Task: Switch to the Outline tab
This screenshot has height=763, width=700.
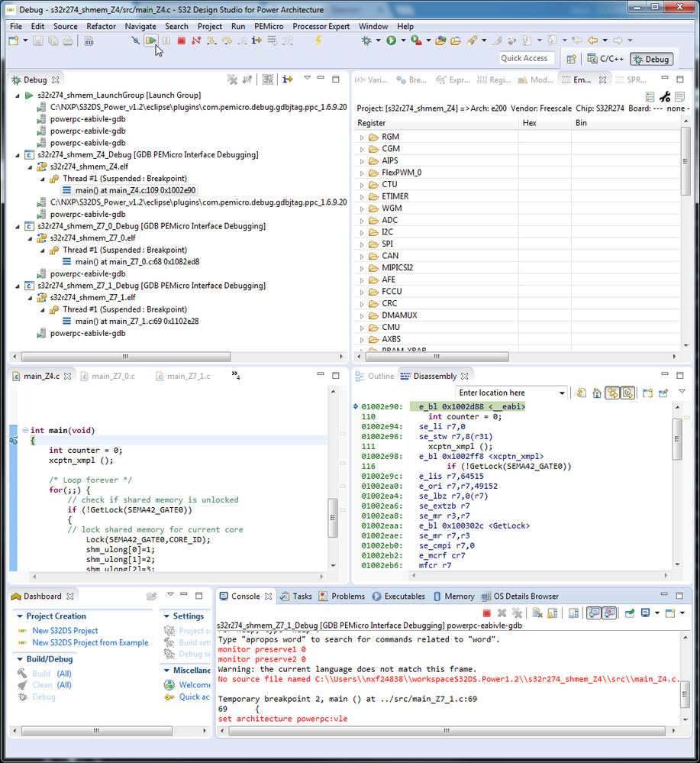Action: [x=375, y=376]
